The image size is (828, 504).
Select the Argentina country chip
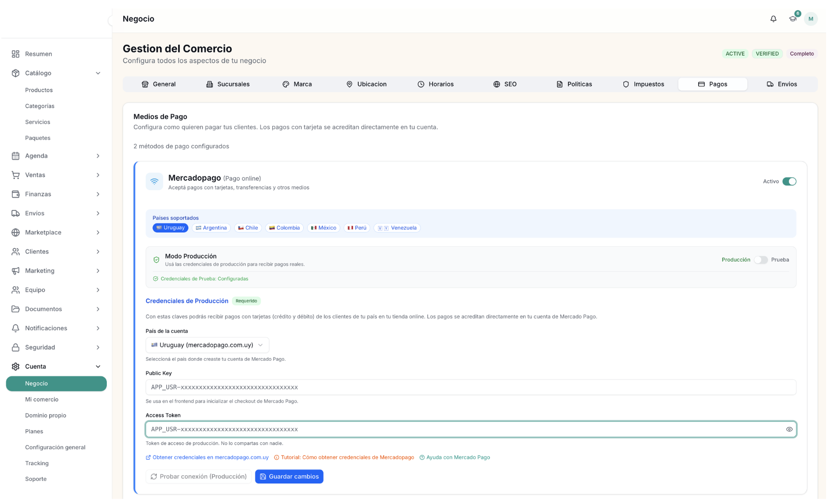(x=211, y=228)
